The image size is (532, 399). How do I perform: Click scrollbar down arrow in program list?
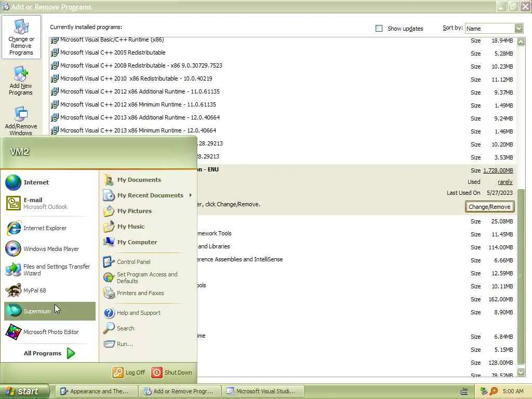(x=521, y=372)
